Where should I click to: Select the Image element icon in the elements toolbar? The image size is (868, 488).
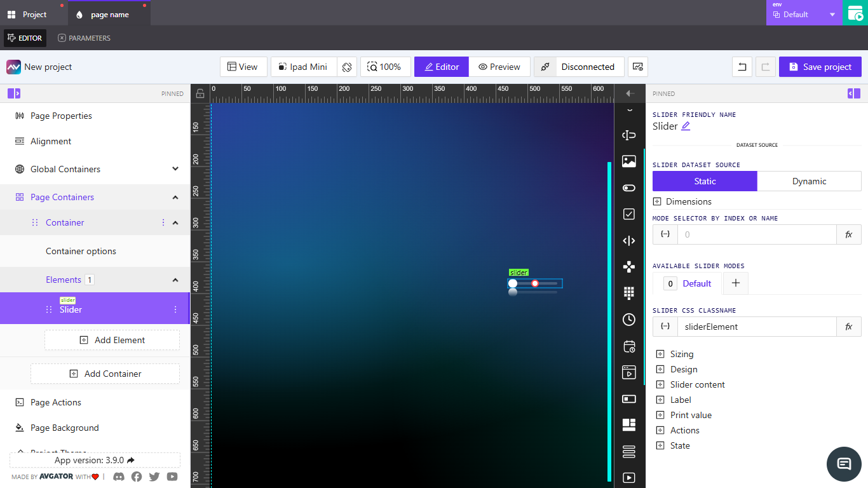(629, 161)
